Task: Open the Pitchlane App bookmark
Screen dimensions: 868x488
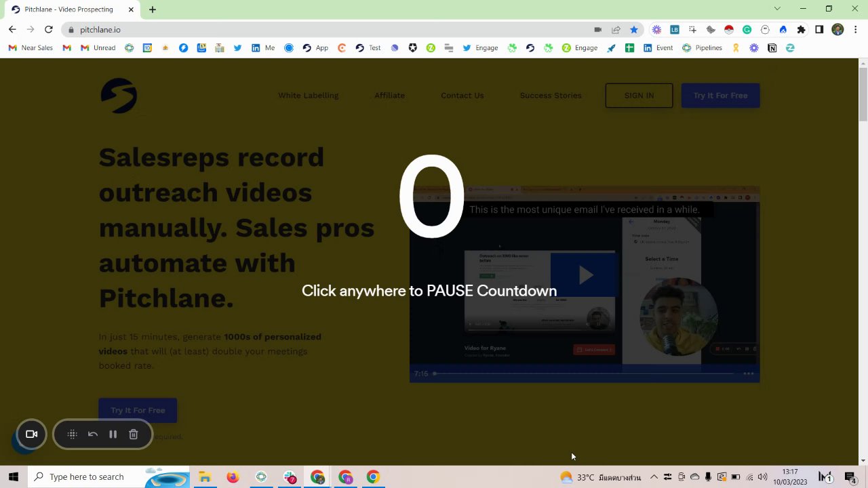Action: click(315, 48)
